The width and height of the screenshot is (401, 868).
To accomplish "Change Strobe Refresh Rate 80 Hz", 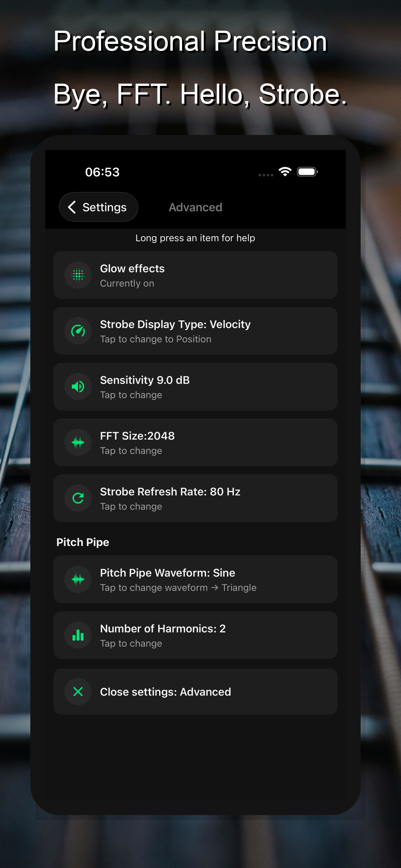I will [x=195, y=498].
